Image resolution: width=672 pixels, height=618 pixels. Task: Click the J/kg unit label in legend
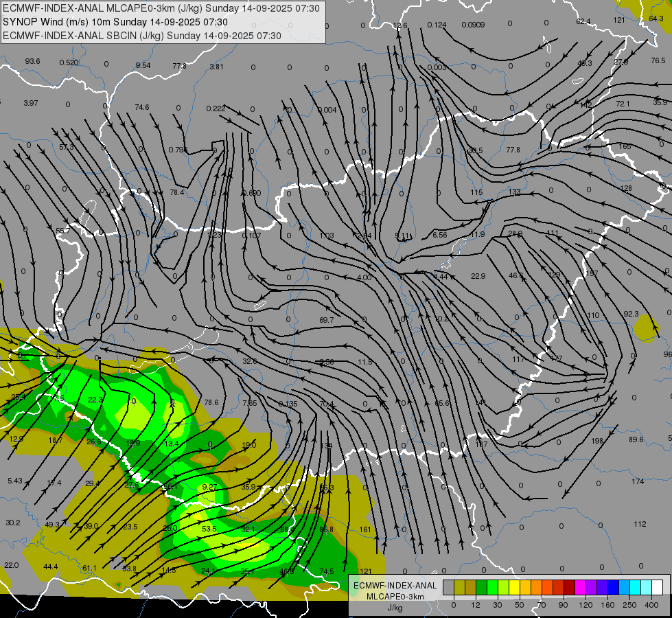(395, 608)
